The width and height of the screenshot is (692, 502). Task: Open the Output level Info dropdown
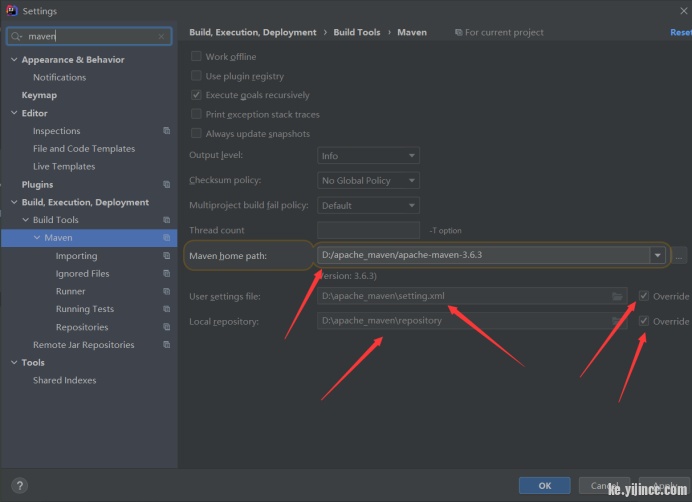pyautogui.click(x=368, y=155)
